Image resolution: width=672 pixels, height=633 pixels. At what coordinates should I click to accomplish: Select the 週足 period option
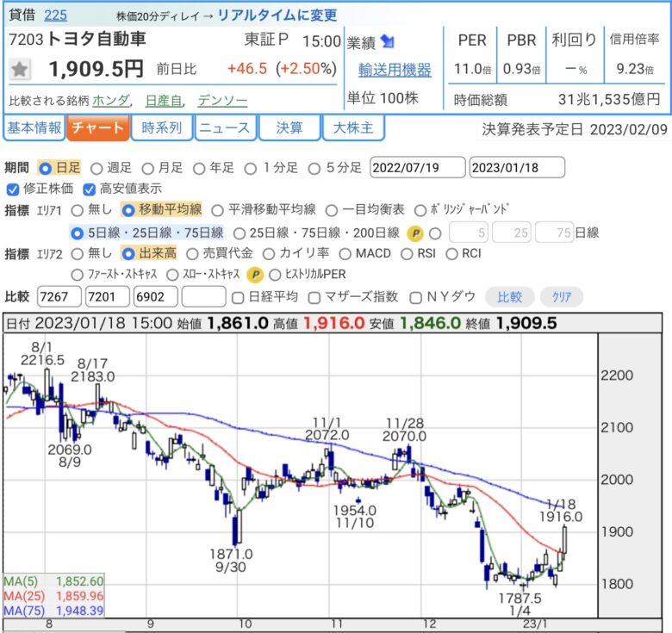point(96,169)
